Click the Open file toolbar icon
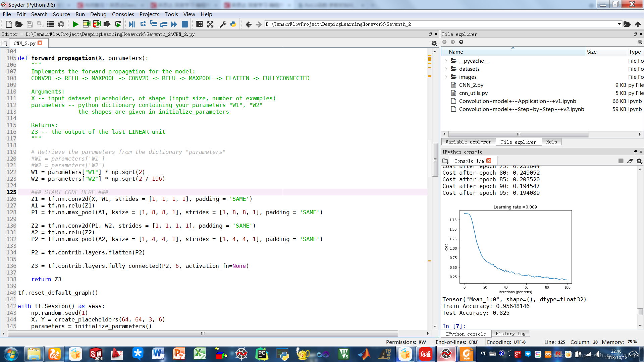The image size is (644, 362). (x=19, y=24)
